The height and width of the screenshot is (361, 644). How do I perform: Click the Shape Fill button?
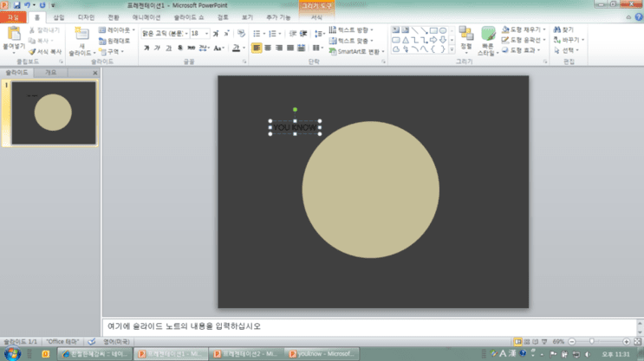tap(524, 29)
